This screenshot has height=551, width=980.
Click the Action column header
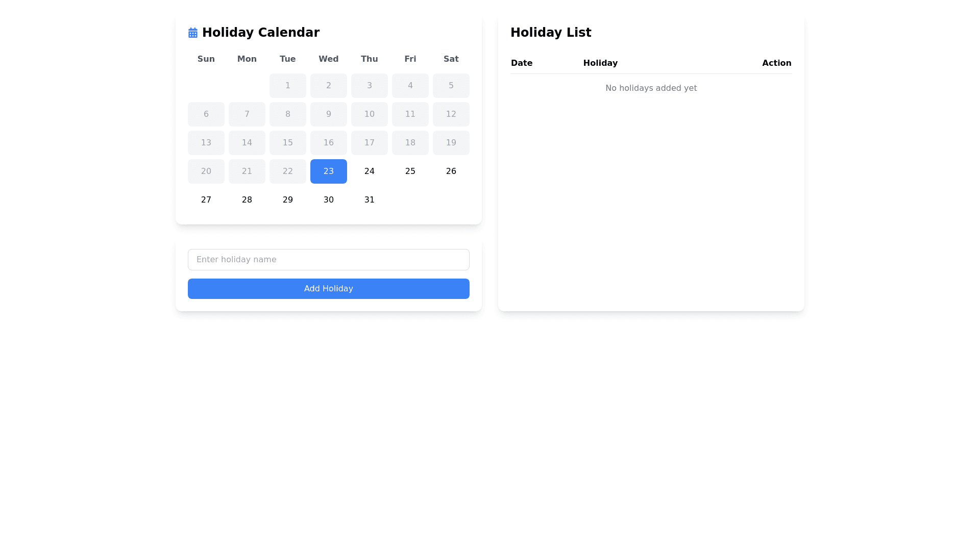pos(776,63)
